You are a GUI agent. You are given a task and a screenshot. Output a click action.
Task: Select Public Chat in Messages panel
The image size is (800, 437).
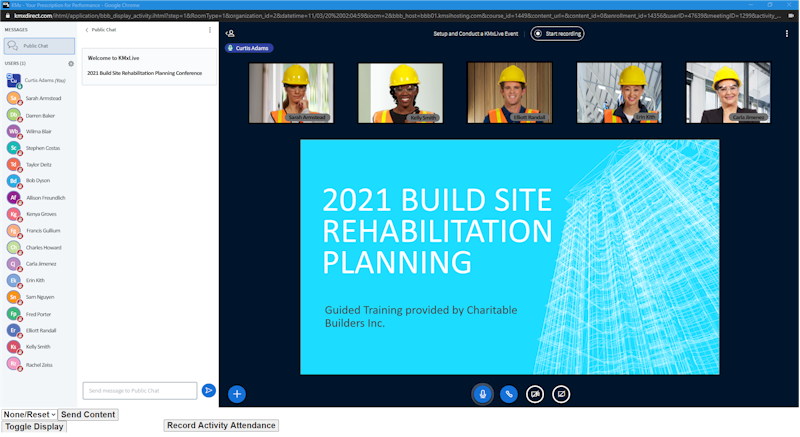39,46
